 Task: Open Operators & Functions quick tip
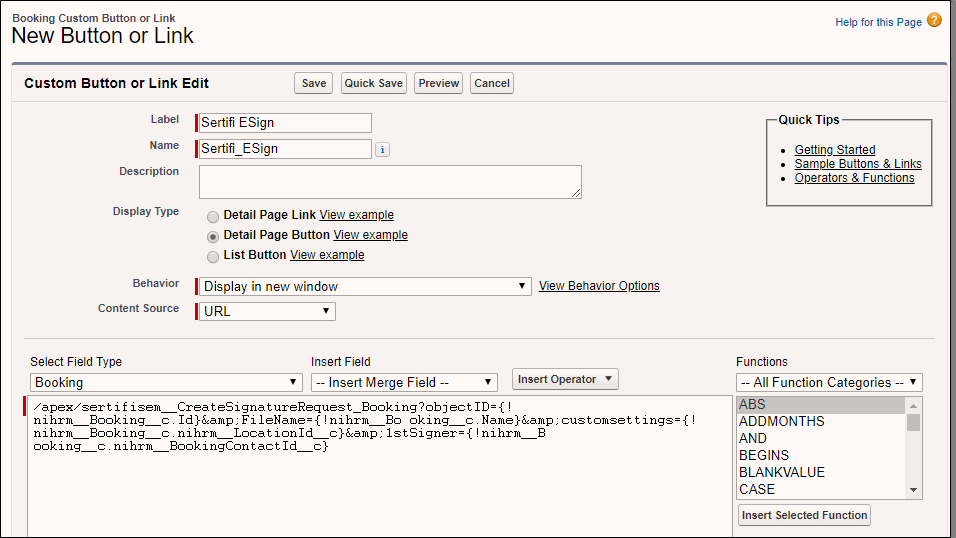[854, 178]
